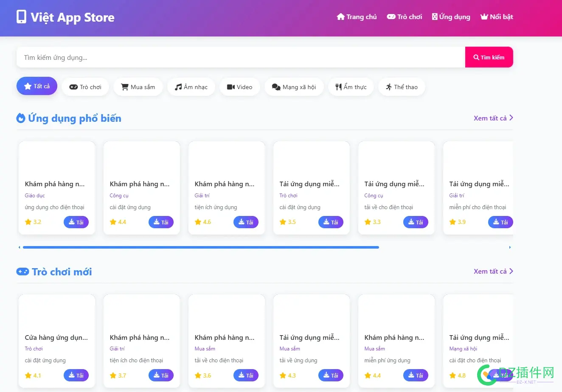Screen dimensions: 562x392
Task: Download the app rated 3.2 with Tải
Action: click(76, 222)
